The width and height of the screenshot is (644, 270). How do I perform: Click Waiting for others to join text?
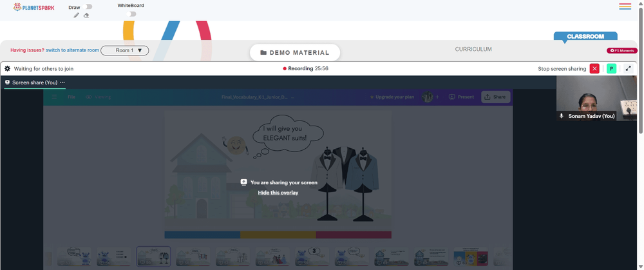pos(44,69)
